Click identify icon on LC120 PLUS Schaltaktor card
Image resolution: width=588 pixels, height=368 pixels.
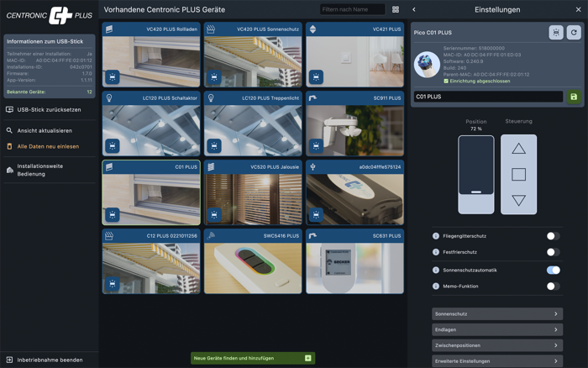(x=112, y=145)
